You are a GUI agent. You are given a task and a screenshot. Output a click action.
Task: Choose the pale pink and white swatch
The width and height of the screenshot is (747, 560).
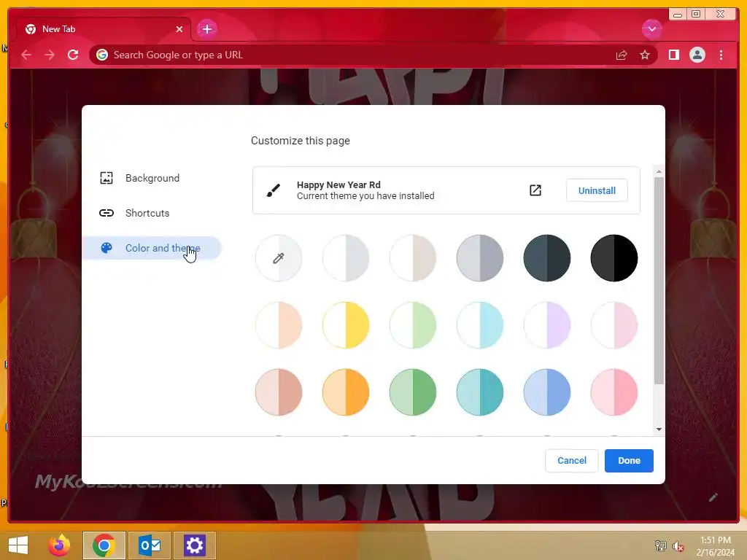pyautogui.click(x=614, y=325)
